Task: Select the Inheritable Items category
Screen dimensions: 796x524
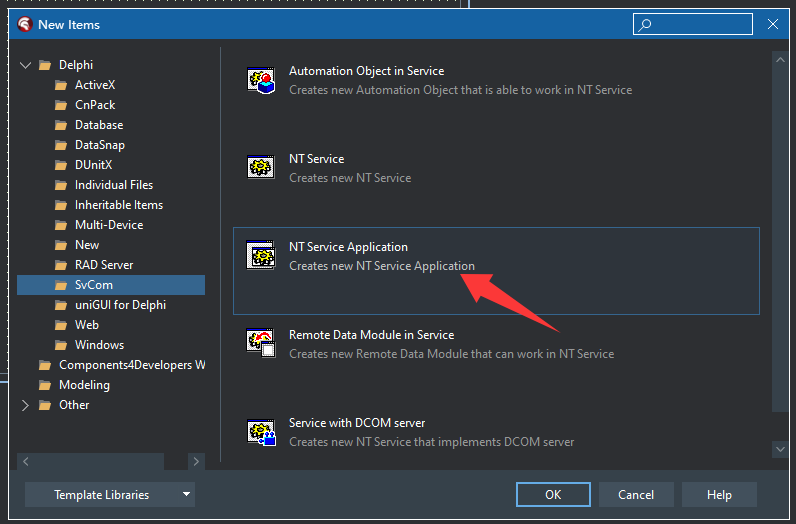Action: click(119, 205)
